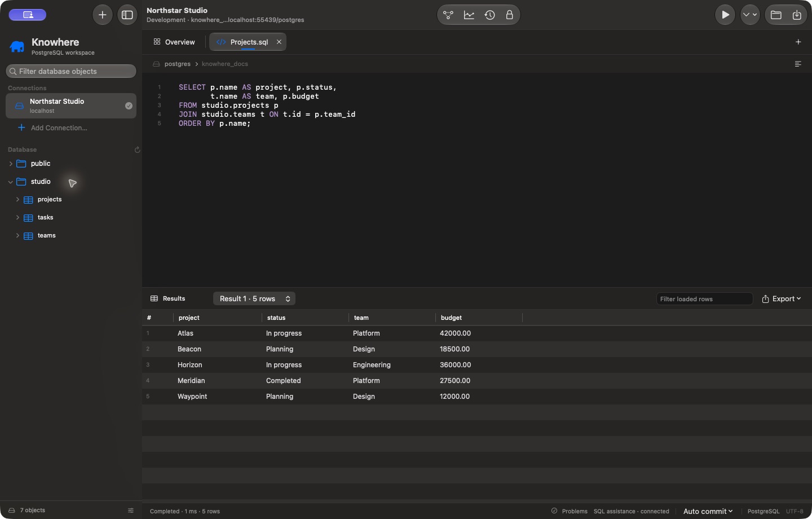The height and width of the screenshot is (519, 812).
Task: Toggle the sidebar panel visibility
Action: point(127,15)
